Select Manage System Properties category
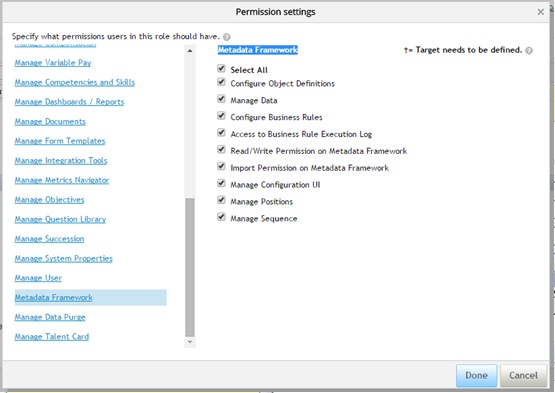The width and height of the screenshot is (555, 393). click(63, 258)
